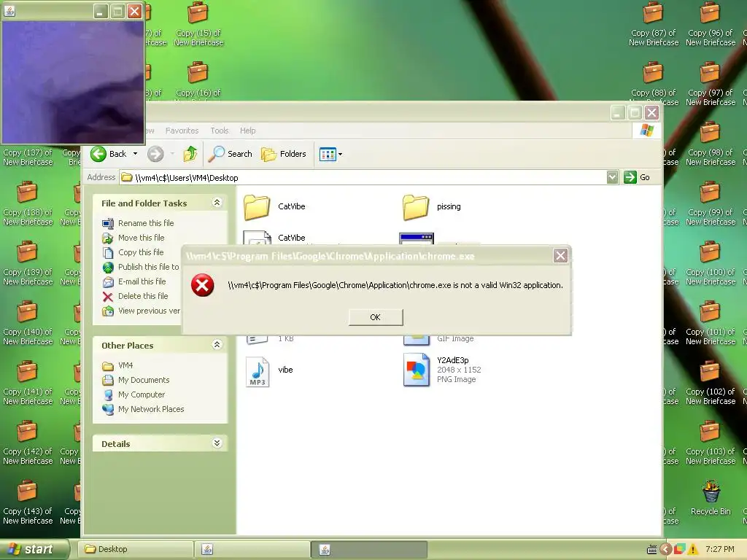Click Move this file link

(141, 238)
